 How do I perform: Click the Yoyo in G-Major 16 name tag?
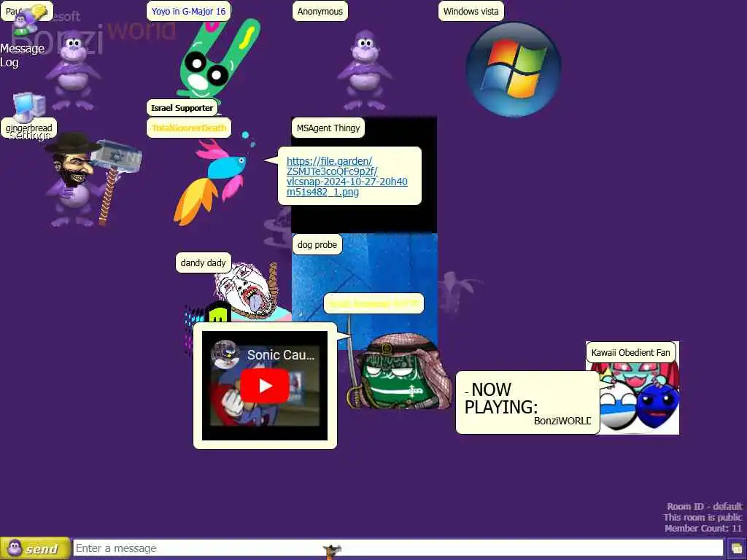click(x=189, y=12)
